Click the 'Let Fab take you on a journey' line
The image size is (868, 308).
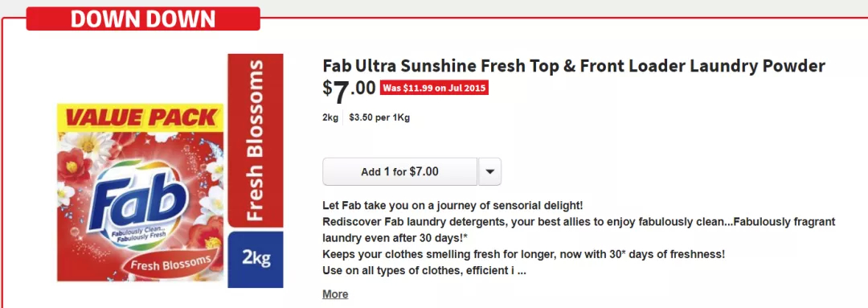tap(452, 206)
